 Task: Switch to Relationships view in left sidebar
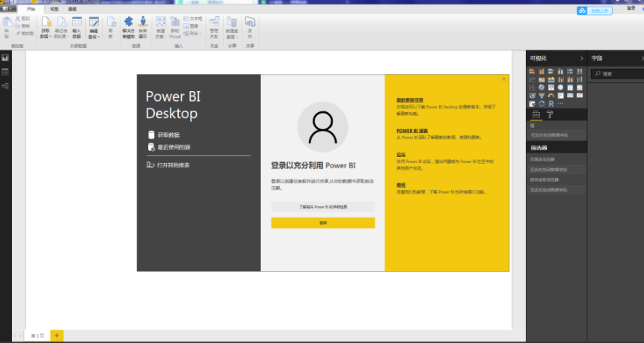[x=5, y=86]
